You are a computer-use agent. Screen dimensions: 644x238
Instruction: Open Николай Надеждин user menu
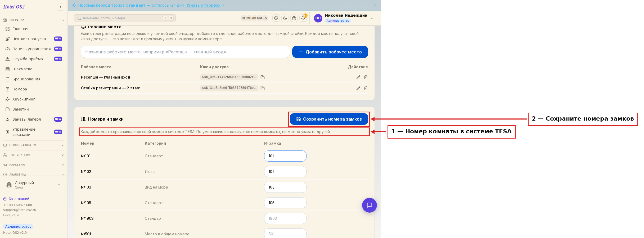click(x=344, y=18)
